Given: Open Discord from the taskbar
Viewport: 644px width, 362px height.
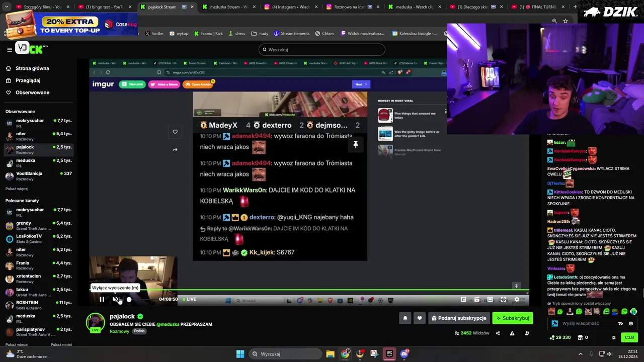Looking at the screenshot, I should coord(404,354).
